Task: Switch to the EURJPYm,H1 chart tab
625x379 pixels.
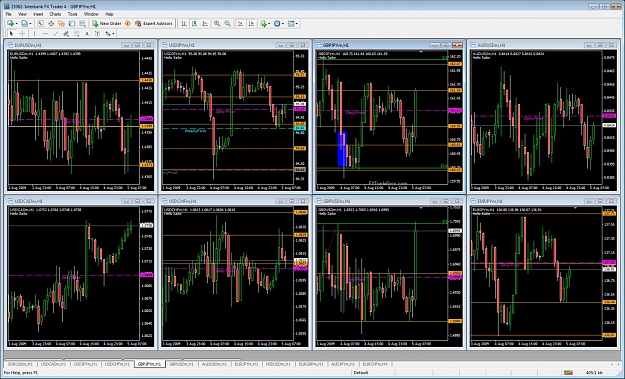Action: pos(246,364)
